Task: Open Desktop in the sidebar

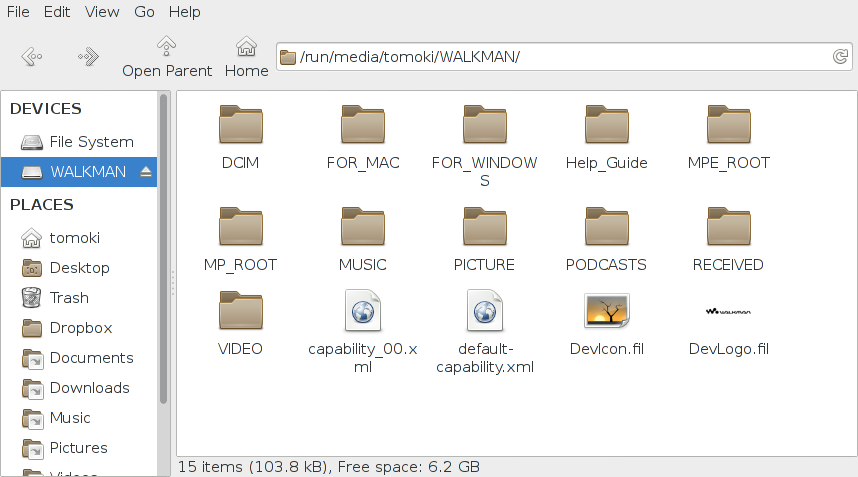Action: pos(79,268)
